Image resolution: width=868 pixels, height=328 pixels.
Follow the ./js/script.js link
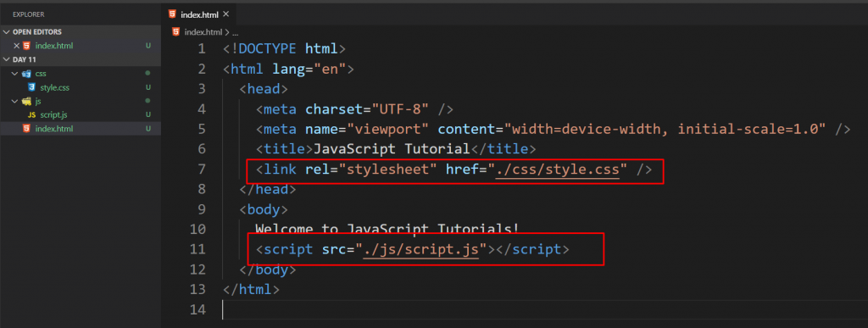[421, 249]
